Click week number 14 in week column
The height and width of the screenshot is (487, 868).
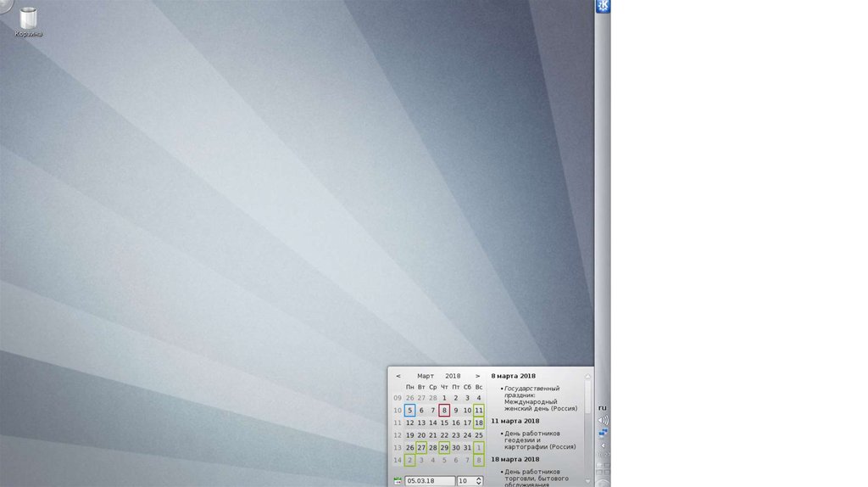click(398, 460)
